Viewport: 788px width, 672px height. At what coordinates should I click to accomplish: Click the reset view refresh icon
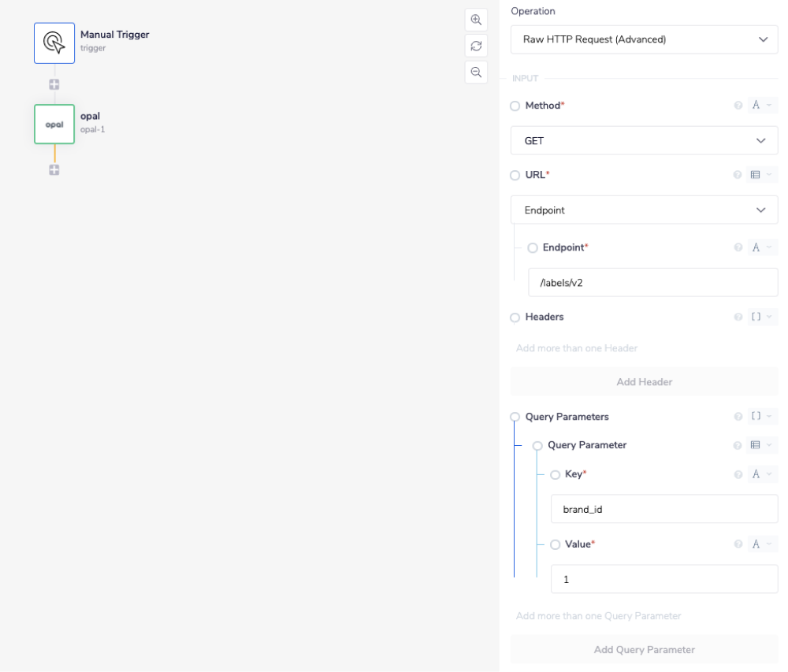(476, 46)
